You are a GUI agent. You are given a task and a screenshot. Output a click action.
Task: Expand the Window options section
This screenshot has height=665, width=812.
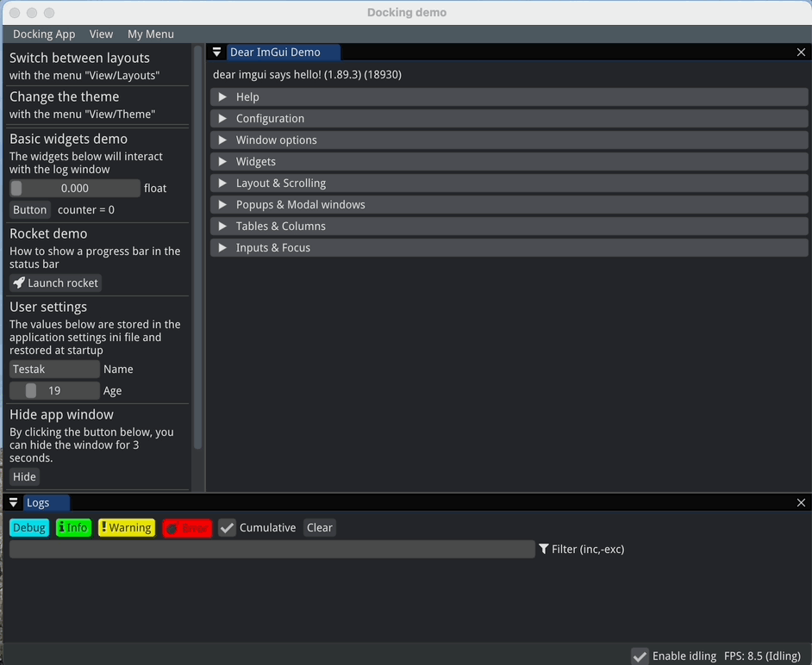(509, 140)
